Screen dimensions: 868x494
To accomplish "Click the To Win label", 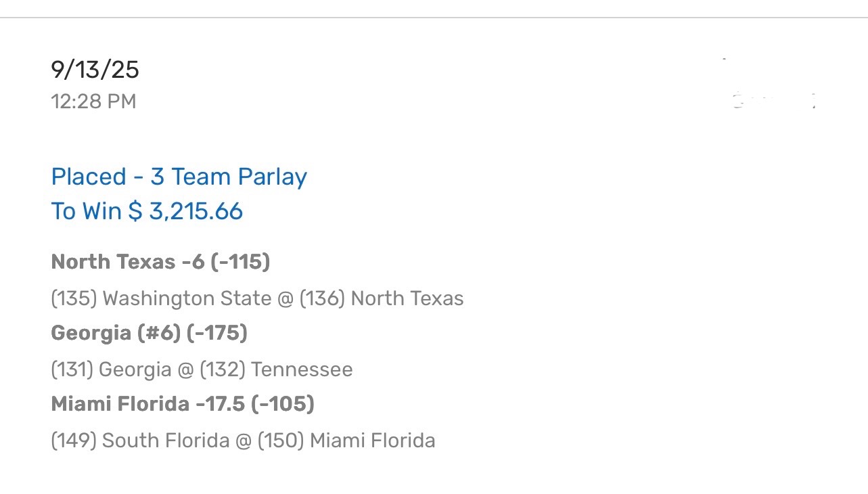I will pyautogui.click(x=86, y=211).
